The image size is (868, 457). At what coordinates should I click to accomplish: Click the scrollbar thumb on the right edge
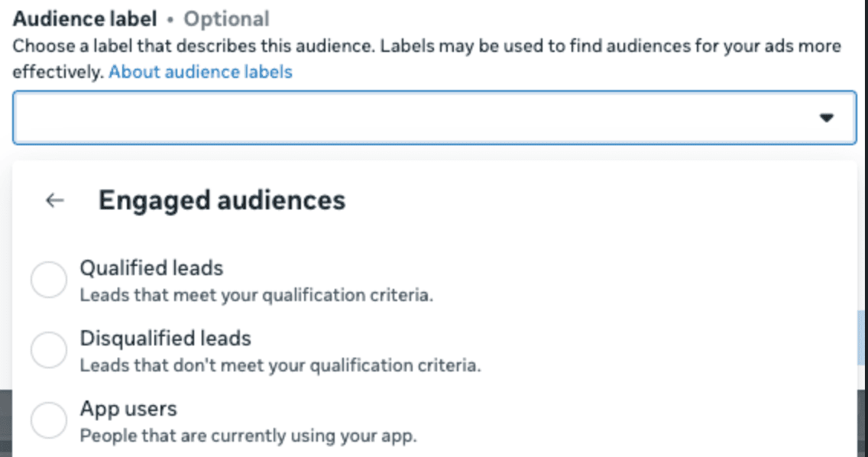[x=862, y=338]
